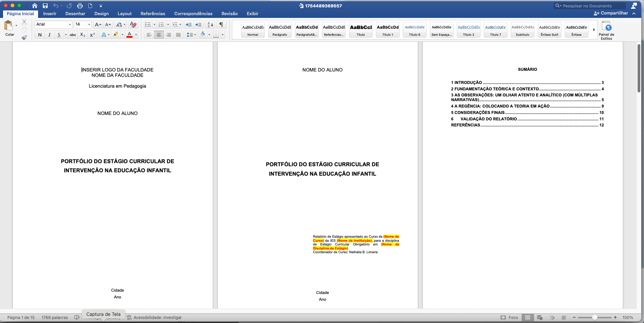Switch to the Layout tab

(124, 14)
